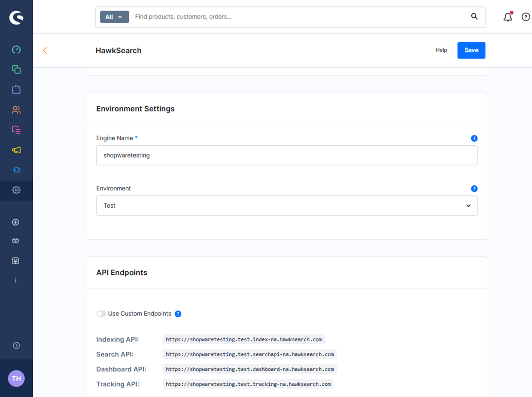Viewport: 532px width, 397px height.
Task: Go back with the orange arrow
Action: point(45,50)
